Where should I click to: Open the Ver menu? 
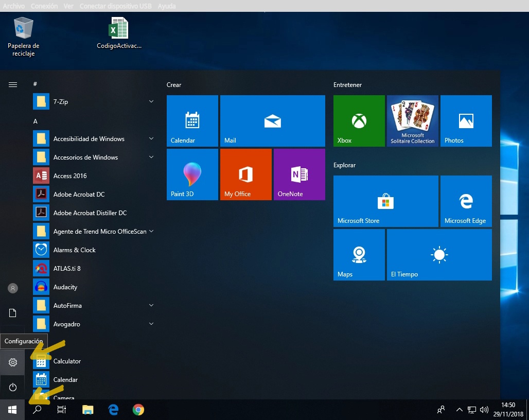68,6
